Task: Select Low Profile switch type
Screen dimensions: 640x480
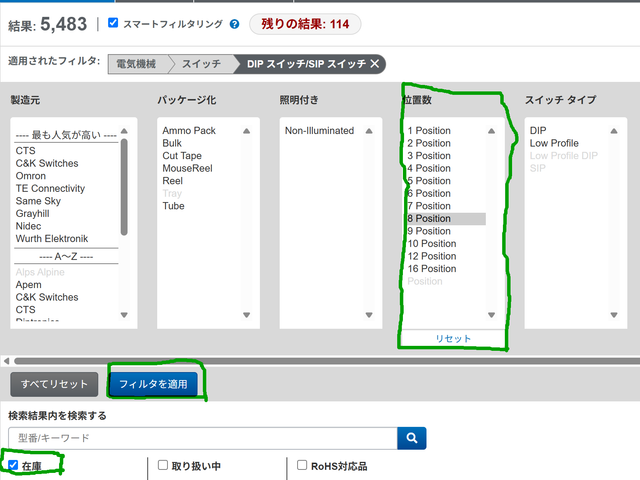Action: pos(554,143)
